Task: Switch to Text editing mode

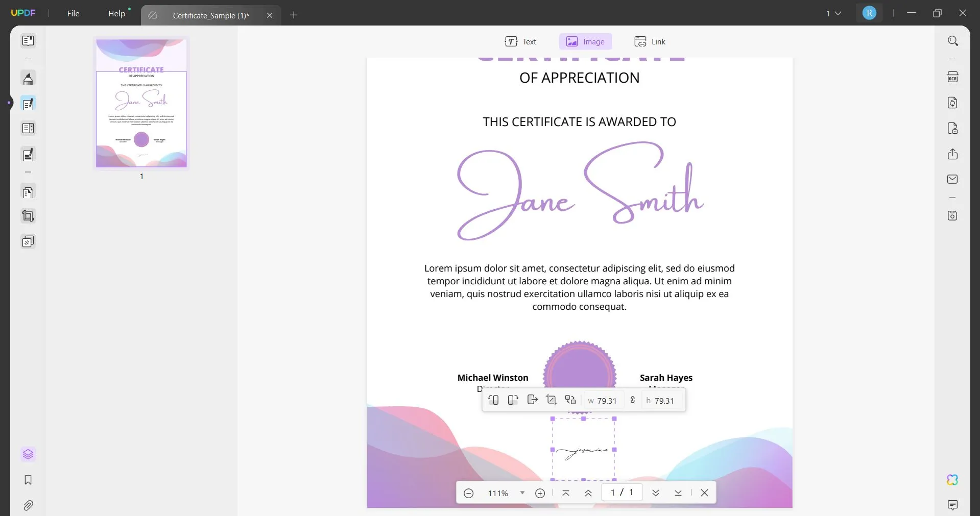Action: point(520,42)
